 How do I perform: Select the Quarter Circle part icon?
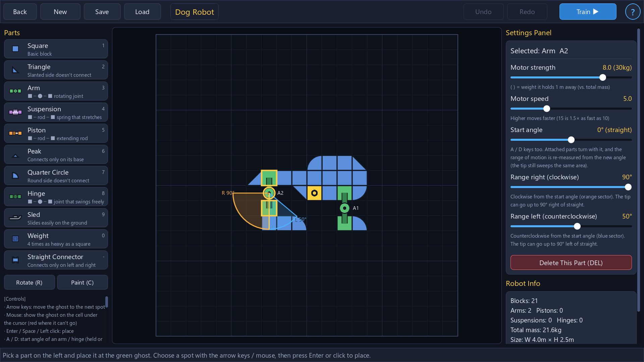15,176
